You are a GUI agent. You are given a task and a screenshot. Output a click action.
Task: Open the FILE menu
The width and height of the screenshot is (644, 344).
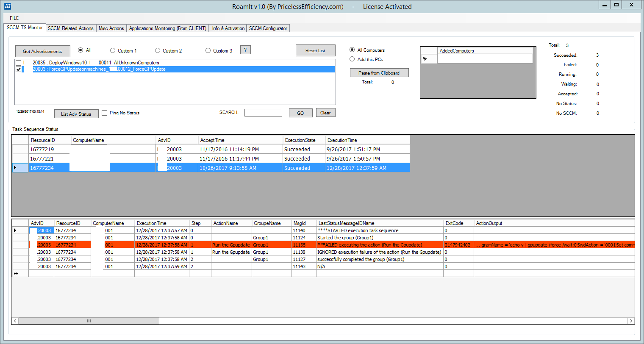(14, 18)
